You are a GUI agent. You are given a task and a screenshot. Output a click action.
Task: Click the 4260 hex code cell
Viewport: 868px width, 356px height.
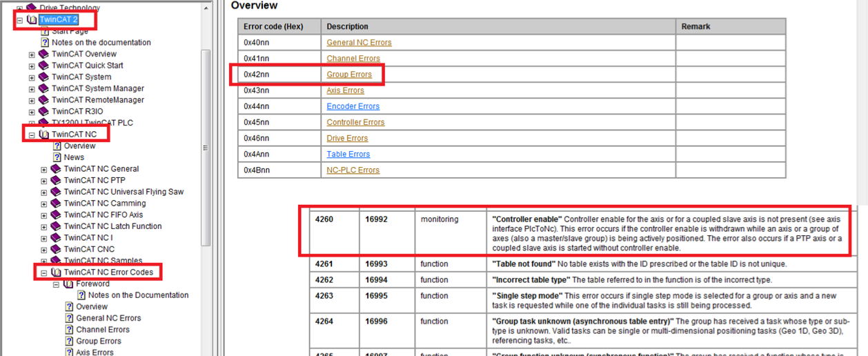click(x=334, y=233)
